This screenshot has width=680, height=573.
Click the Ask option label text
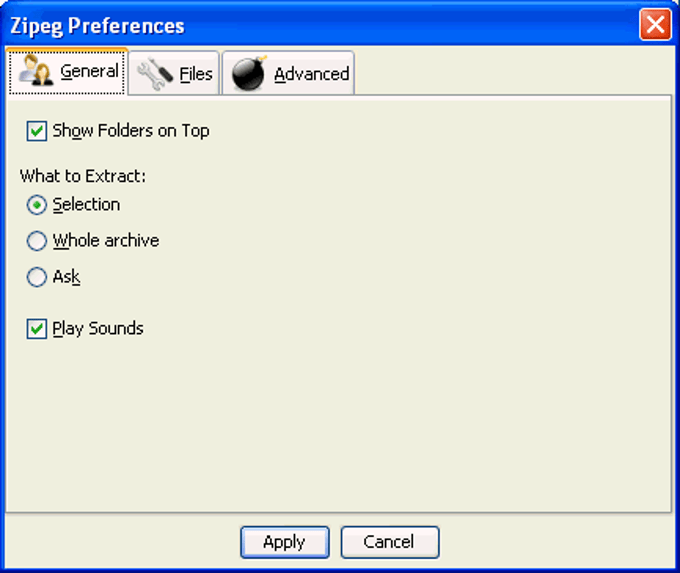coord(66,277)
